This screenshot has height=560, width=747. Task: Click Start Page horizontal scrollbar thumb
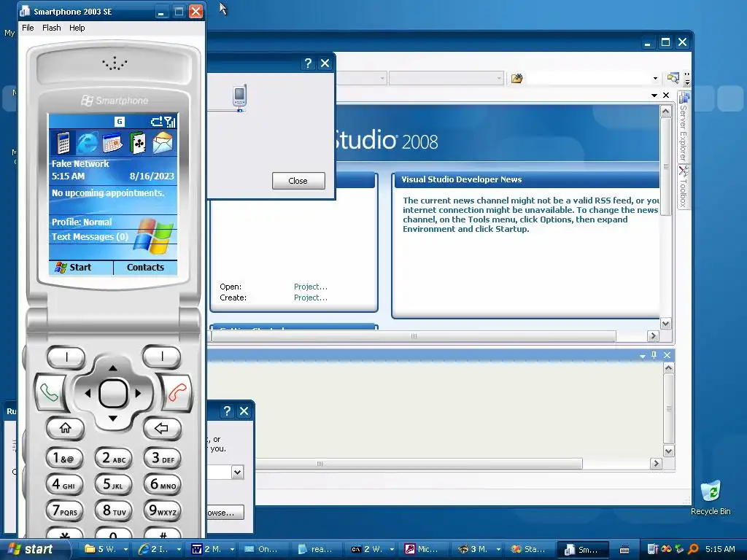(x=414, y=336)
